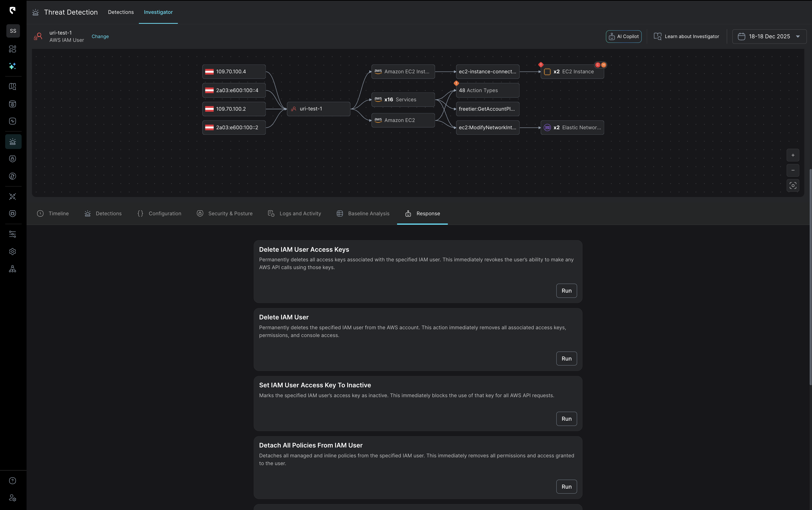This screenshot has height=510, width=812.
Task: Click the zoom in plus control on the canvas
Action: pyautogui.click(x=793, y=155)
